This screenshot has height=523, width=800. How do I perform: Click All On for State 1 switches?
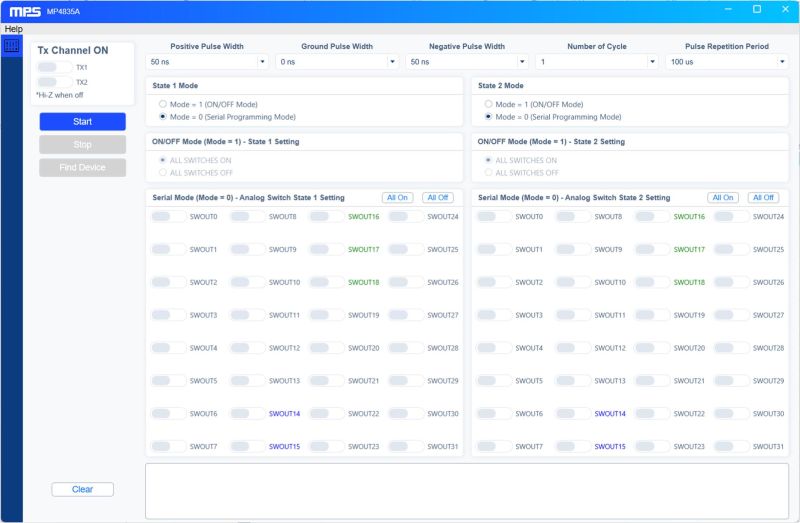397,198
